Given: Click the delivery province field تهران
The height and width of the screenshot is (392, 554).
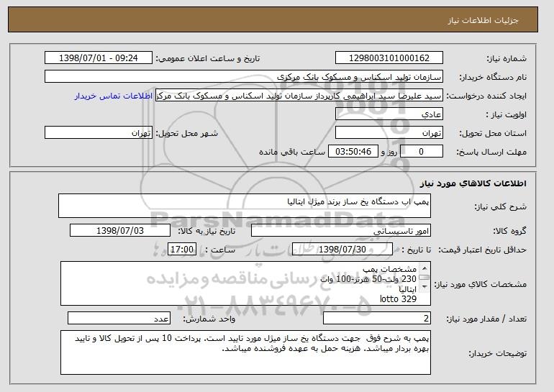Looking at the screenshot, I should [389, 133].
